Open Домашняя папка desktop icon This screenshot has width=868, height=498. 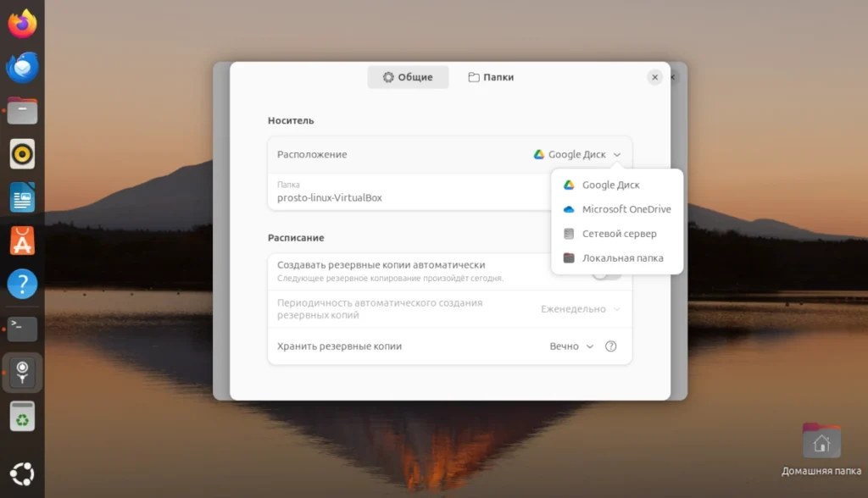(821, 450)
